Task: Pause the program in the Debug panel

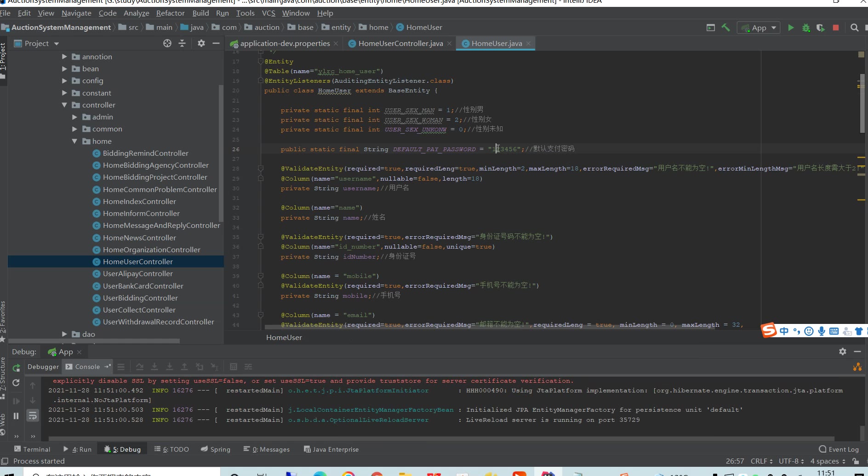Action: [x=16, y=416]
